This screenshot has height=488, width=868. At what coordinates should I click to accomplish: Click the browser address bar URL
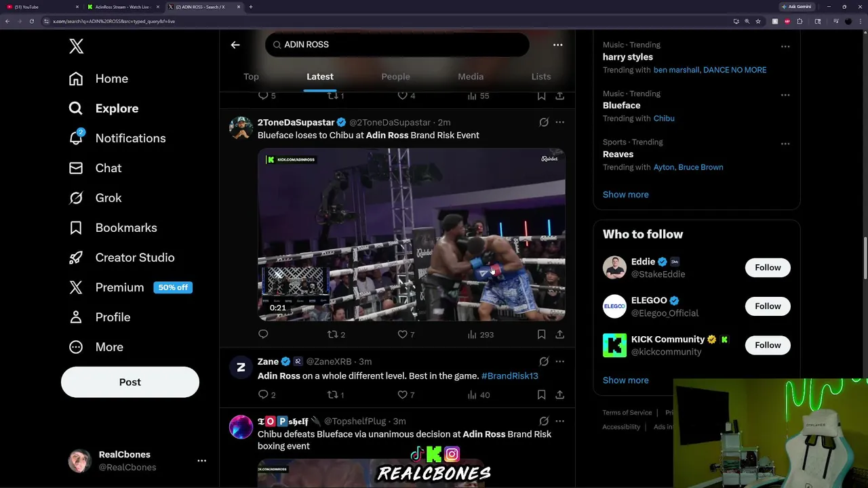pos(114,21)
